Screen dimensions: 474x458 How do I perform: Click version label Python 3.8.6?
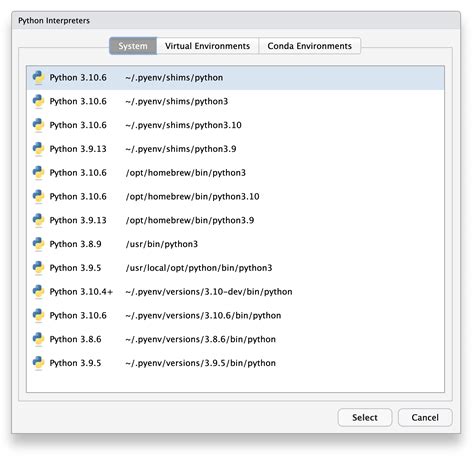[75, 339]
